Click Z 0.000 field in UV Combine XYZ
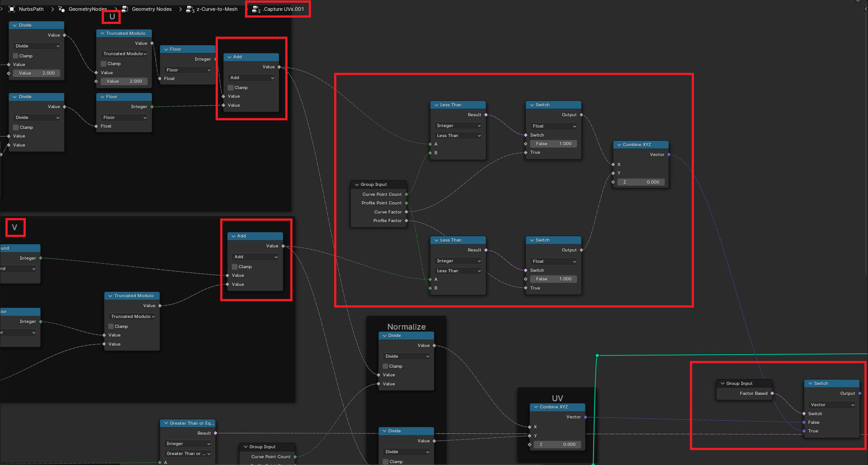Image resolution: width=868 pixels, height=465 pixels. 558,445
